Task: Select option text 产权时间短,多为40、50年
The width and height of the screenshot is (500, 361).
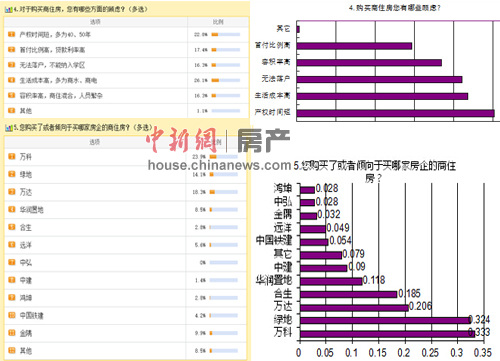Action: click(55, 35)
